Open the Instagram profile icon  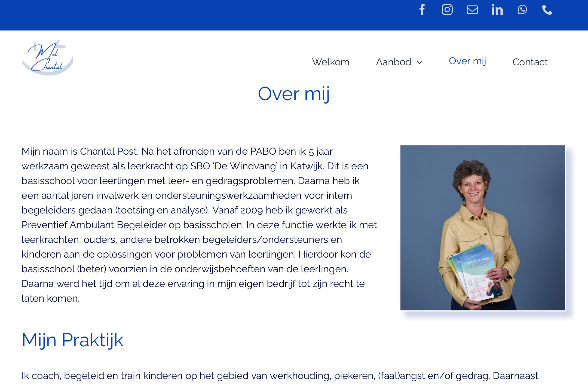pyautogui.click(x=447, y=10)
